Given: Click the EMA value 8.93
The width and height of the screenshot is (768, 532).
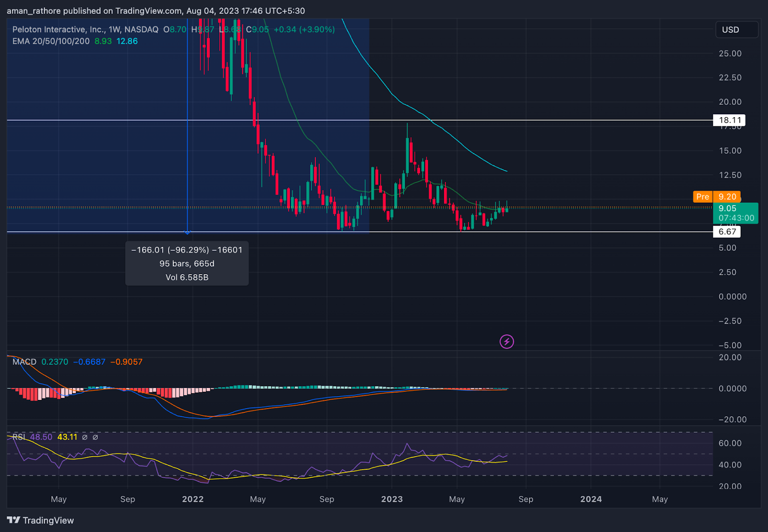Looking at the screenshot, I should 103,41.
